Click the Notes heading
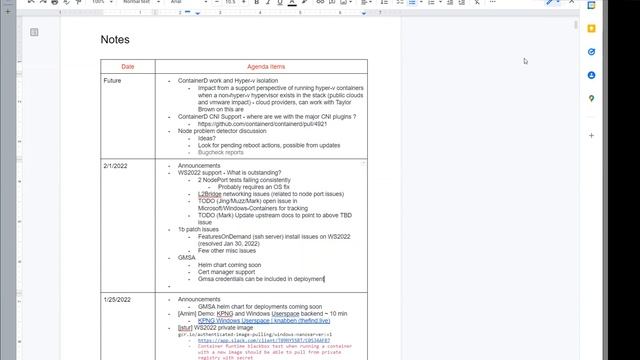This screenshot has width=640, height=360. point(115,40)
